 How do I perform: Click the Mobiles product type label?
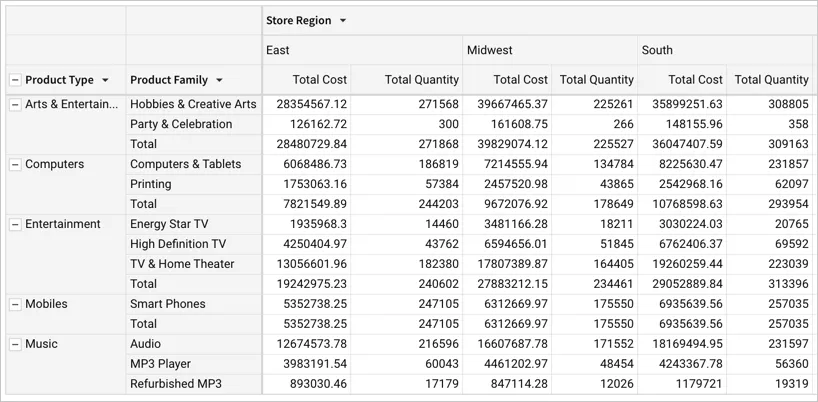coord(46,304)
